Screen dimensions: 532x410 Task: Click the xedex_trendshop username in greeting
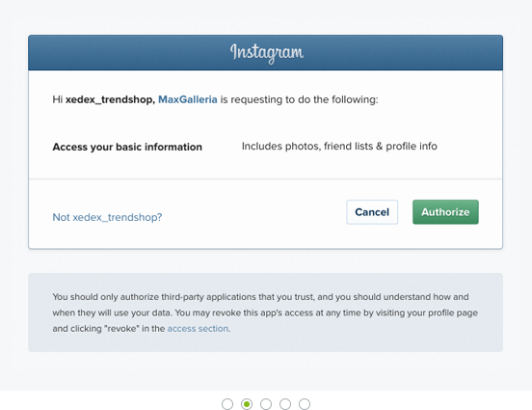click(x=110, y=99)
